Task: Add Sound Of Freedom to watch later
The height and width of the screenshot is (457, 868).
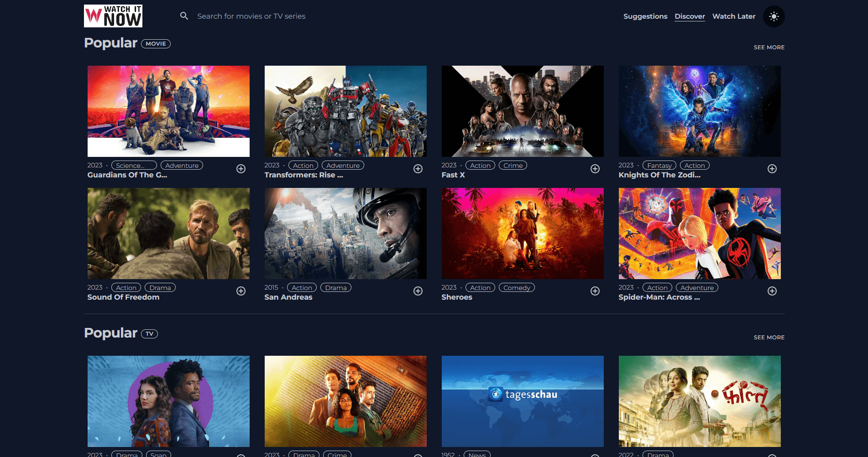Action: (241, 291)
